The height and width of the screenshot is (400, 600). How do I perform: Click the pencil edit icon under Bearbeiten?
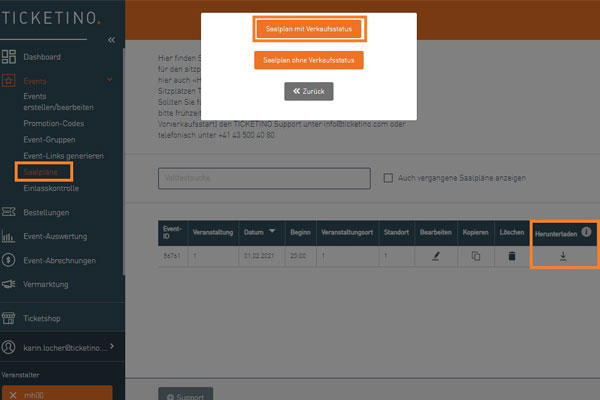click(434, 256)
